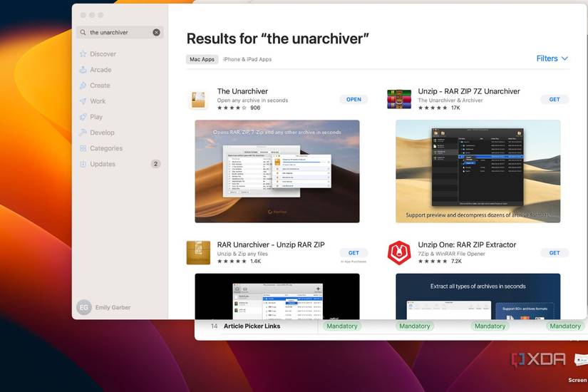Click Emily Garber account name

coord(113,308)
